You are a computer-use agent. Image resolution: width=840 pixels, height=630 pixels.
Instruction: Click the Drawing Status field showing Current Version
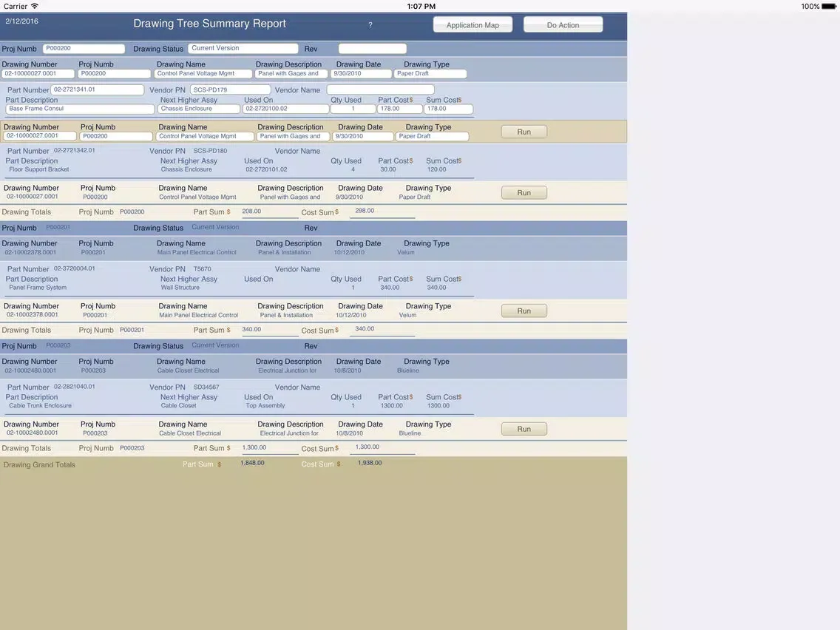pyautogui.click(x=243, y=48)
